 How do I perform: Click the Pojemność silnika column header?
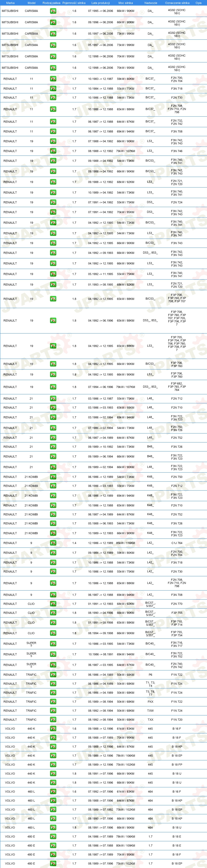[74, 3]
